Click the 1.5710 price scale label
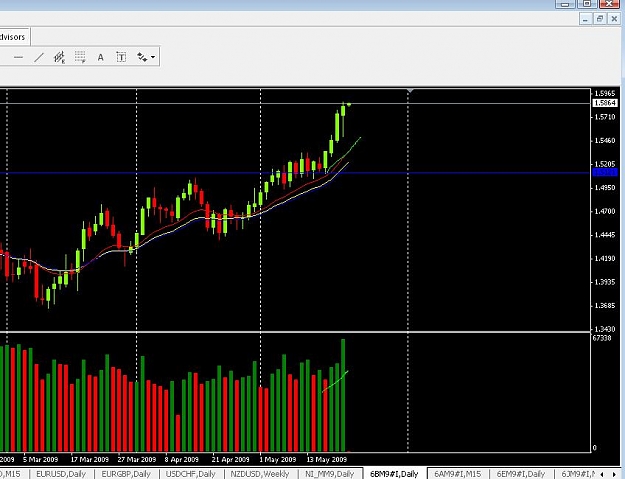The image size is (625, 479). tap(605, 117)
